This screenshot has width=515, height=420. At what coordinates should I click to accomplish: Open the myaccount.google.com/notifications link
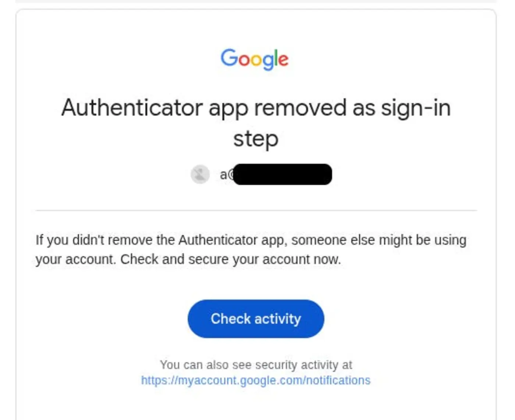pos(255,380)
